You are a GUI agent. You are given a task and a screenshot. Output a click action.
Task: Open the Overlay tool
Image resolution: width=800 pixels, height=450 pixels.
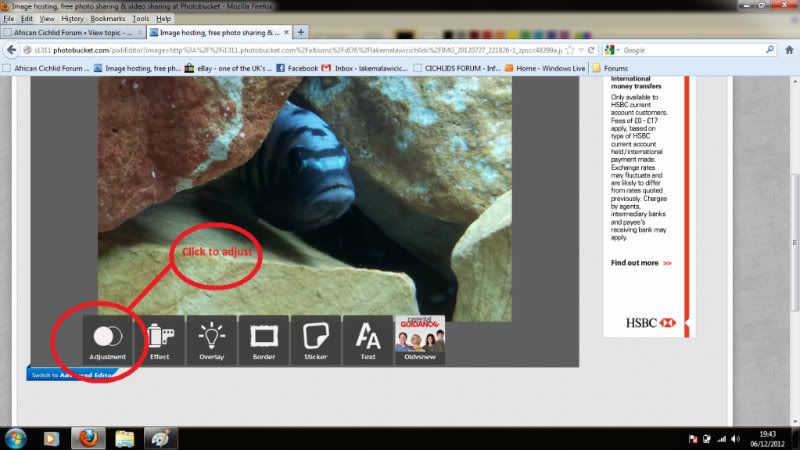point(212,340)
